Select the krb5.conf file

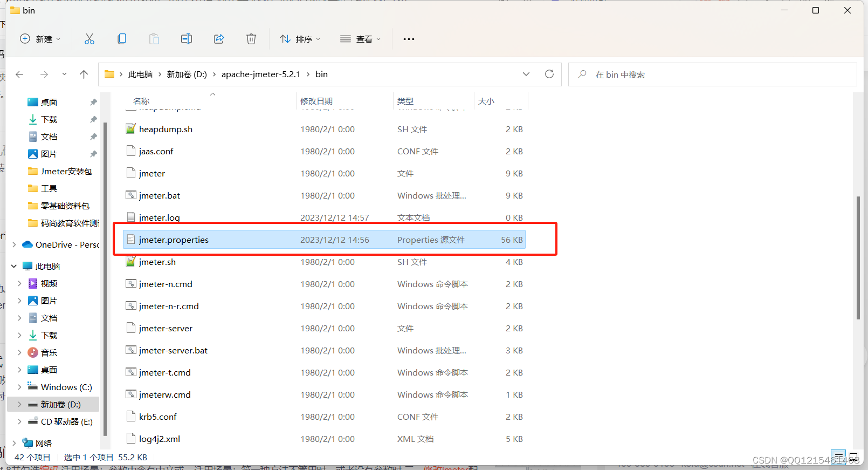point(325,417)
